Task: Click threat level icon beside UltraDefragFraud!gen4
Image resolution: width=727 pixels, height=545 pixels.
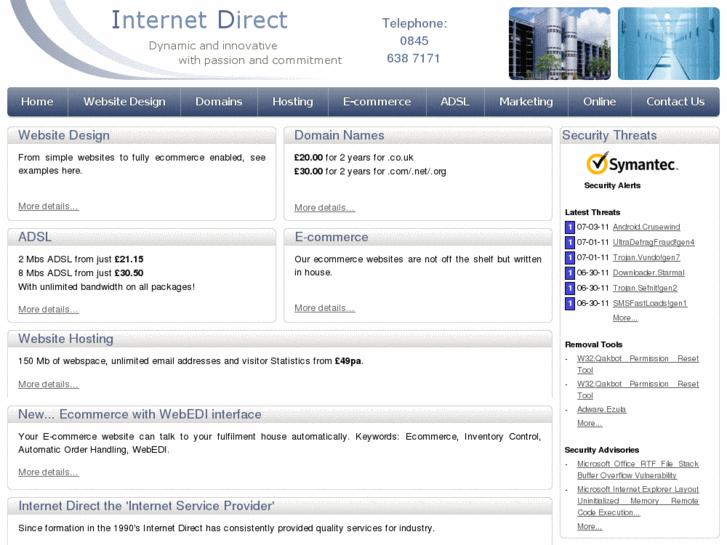Action: tap(570, 243)
